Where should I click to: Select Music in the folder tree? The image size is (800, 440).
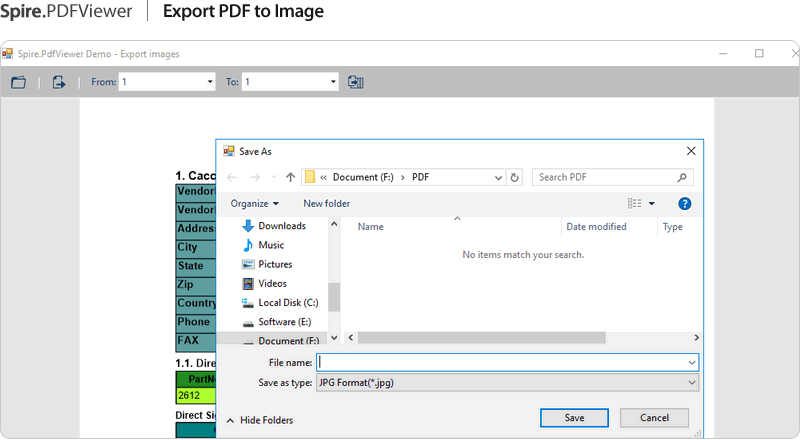[263, 245]
